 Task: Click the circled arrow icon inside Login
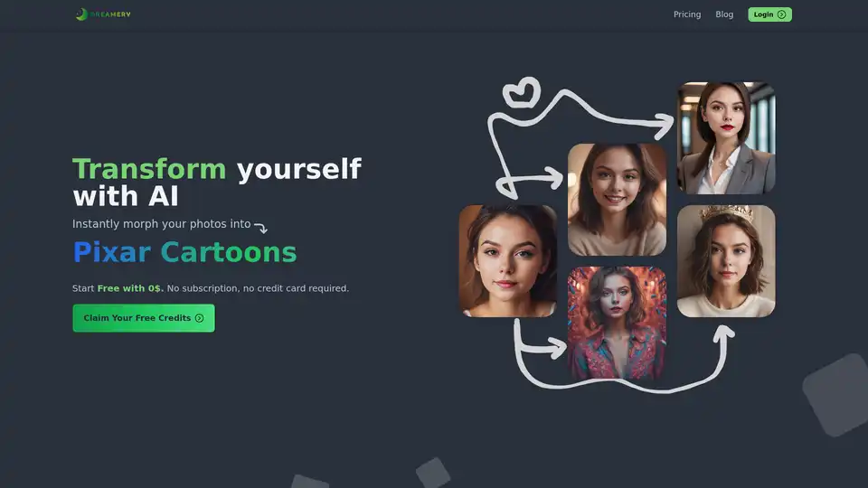781,14
